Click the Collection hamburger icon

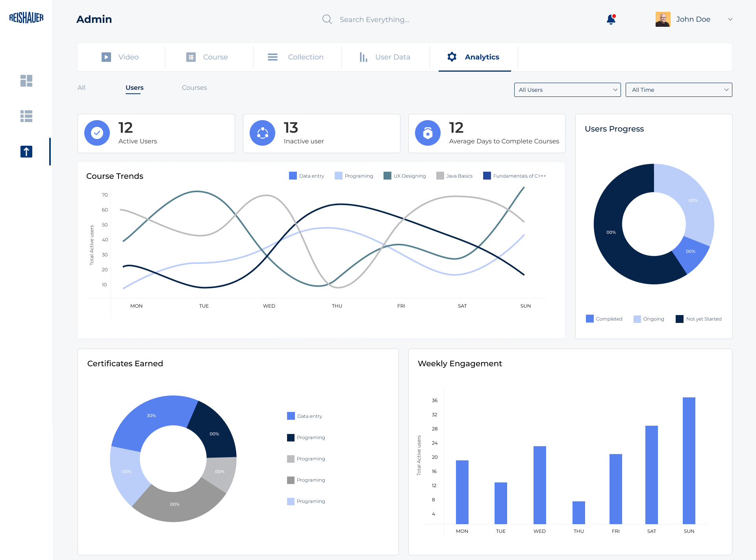272,57
